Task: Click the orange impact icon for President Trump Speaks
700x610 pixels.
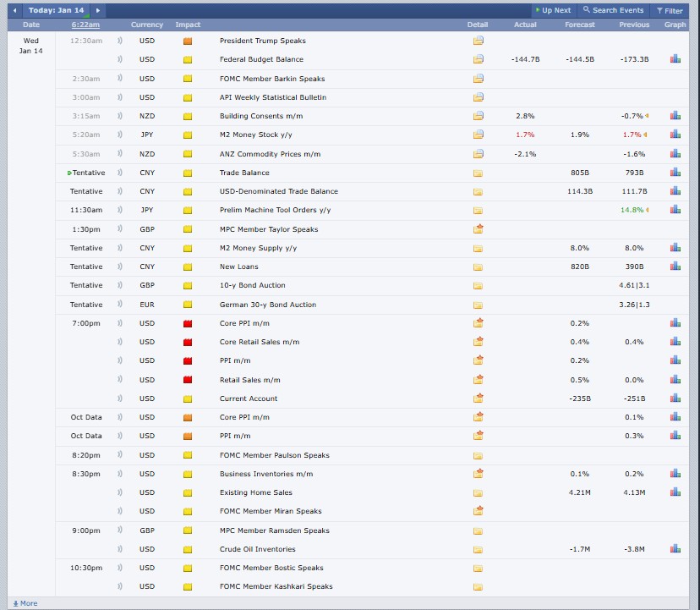Action: (x=188, y=41)
